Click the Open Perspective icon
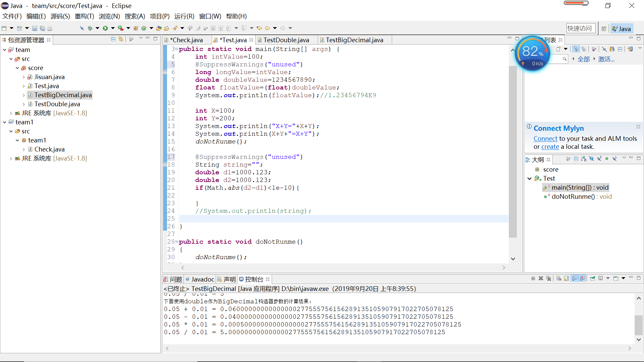 604,29
